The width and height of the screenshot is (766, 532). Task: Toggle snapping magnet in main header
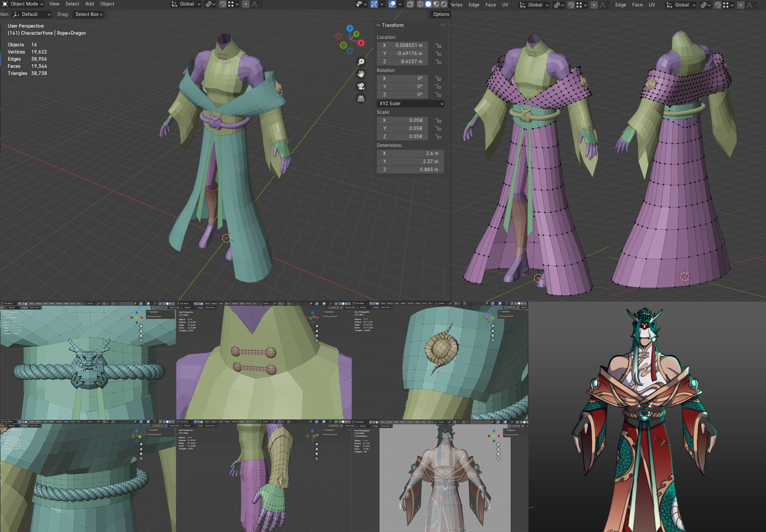click(x=223, y=4)
